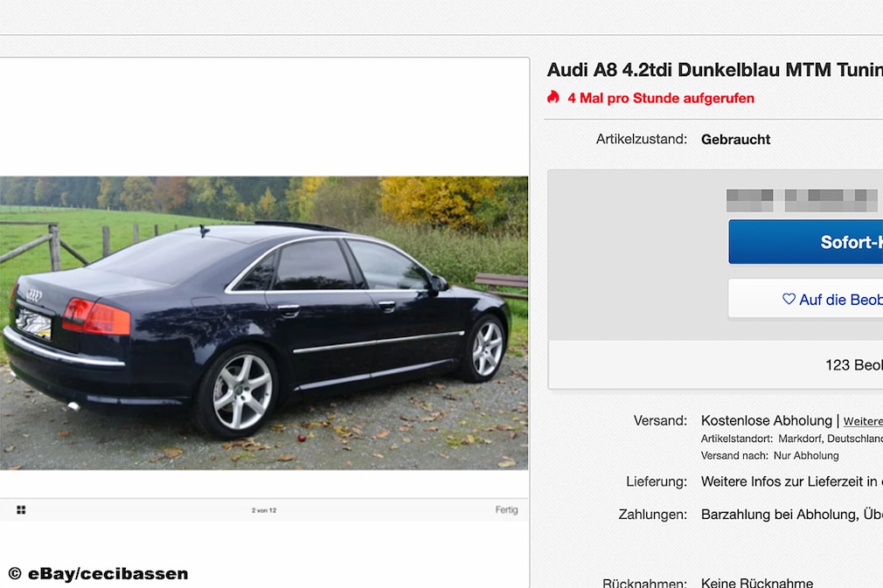Add the item via Auf die Beobachtungsliste
The height and width of the screenshot is (588, 883).
click(806, 300)
